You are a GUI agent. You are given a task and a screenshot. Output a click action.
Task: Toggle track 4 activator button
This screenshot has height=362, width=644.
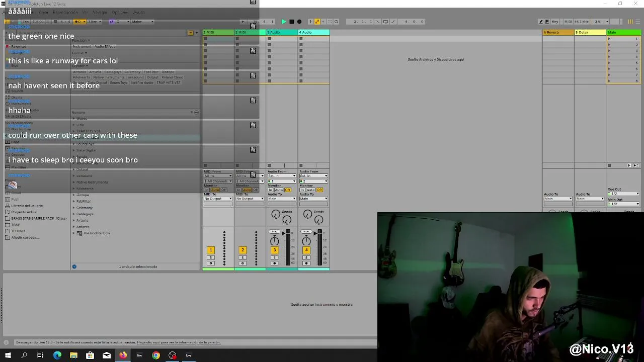click(306, 250)
